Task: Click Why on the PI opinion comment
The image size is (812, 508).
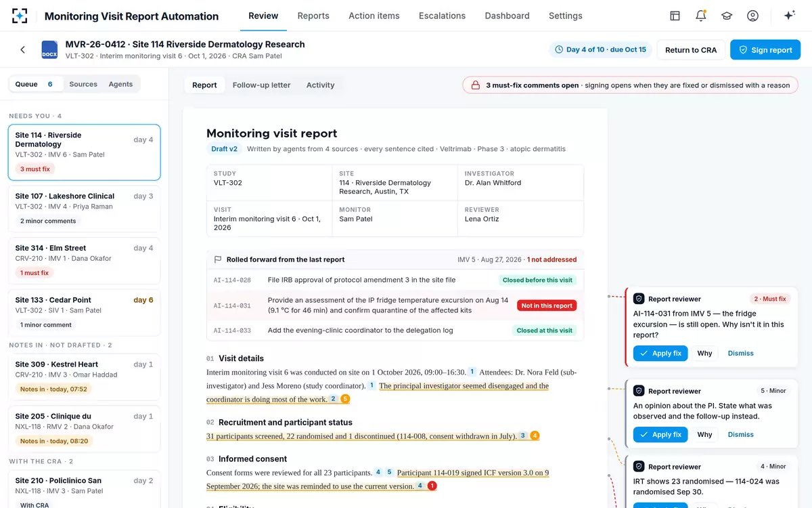Action: click(705, 434)
